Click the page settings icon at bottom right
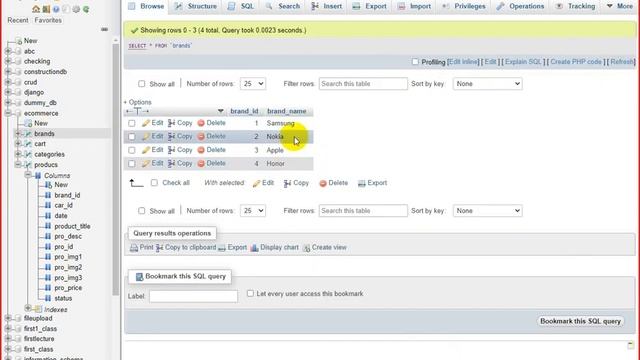Screen dimensions: 640x360 (631, 346)
